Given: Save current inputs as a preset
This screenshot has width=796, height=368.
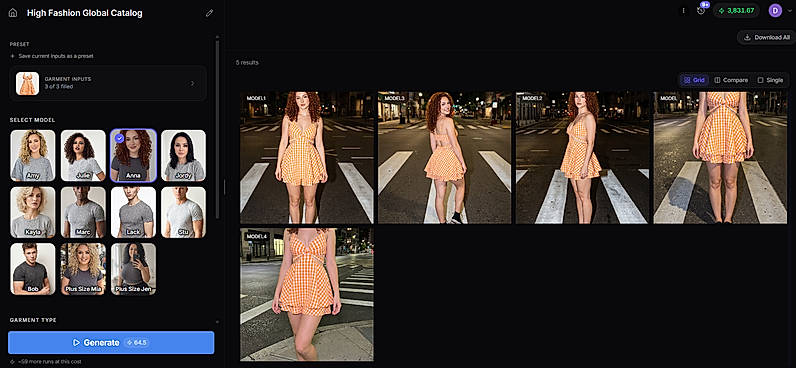Looking at the screenshot, I should [x=51, y=56].
